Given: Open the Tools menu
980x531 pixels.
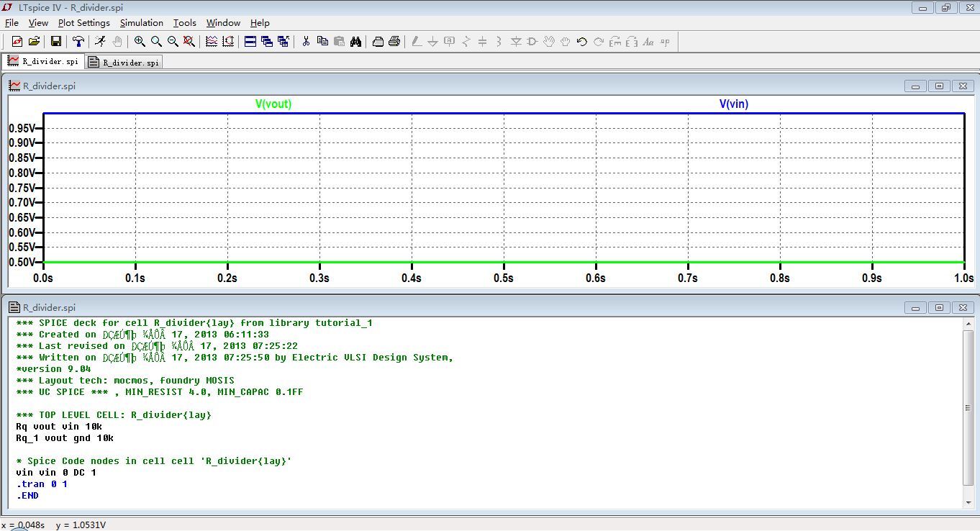Looking at the screenshot, I should (x=184, y=23).
